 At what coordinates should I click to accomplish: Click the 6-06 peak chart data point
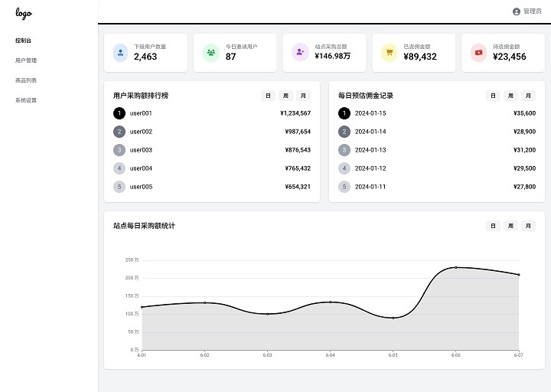[x=456, y=267]
